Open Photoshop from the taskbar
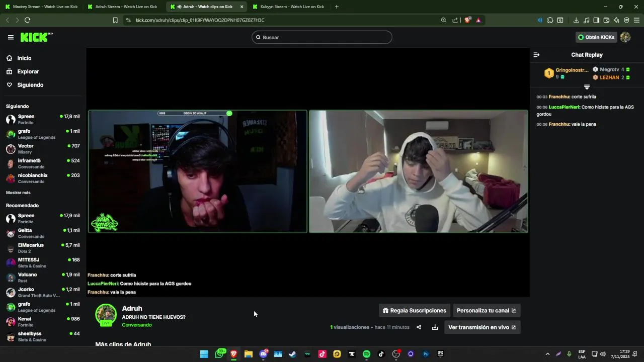This screenshot has height=362, width=644. 426,354
